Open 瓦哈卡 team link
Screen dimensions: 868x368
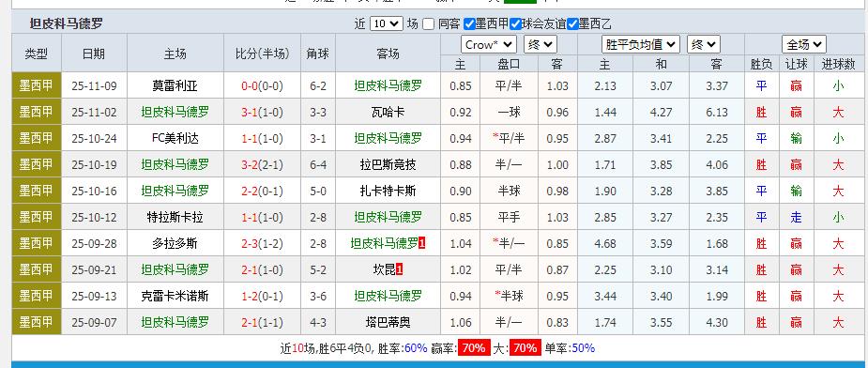coord(388,112)
